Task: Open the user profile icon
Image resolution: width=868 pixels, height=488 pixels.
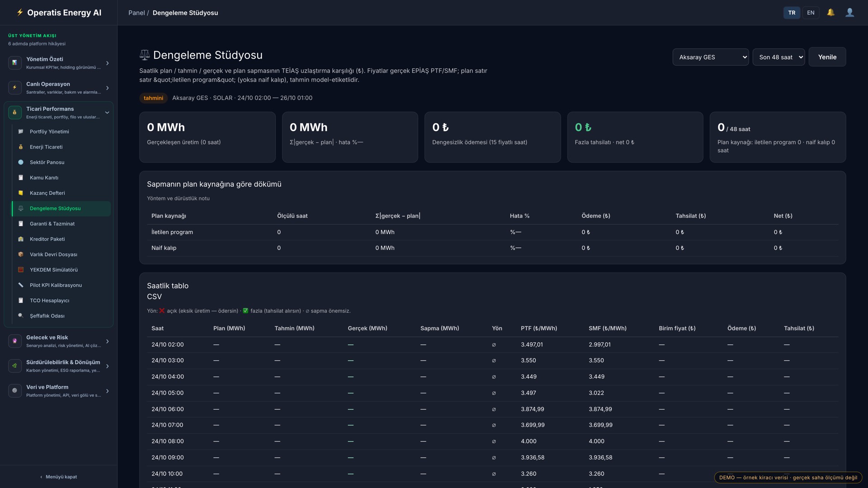Action: [x=849, y=13]
